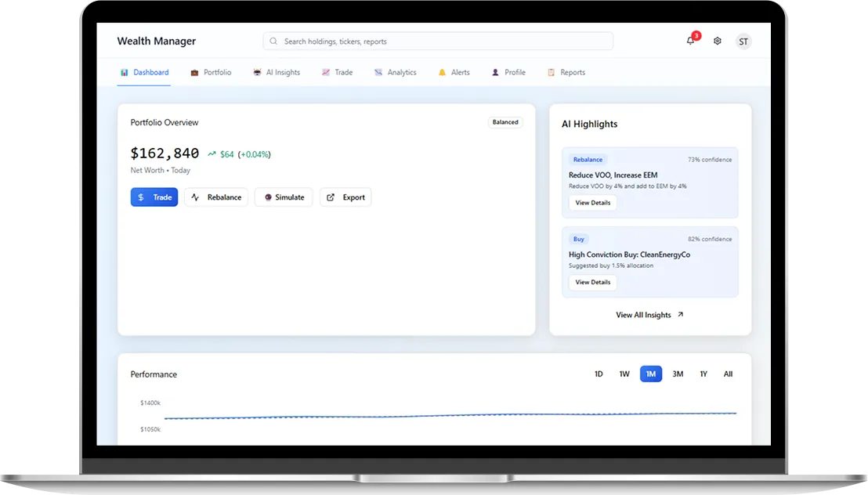This screenshot has width=868, height=495.
Task: Click the Alerts bell icon
Action: [442, 73]
